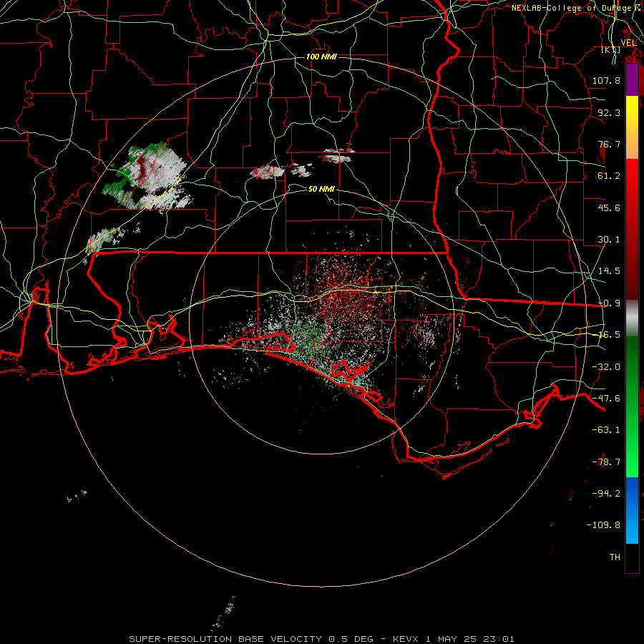The height and width of the screenshot is (644, 644).
Task: Click the -0.9 velocity legend value
Action: point(609,303)
